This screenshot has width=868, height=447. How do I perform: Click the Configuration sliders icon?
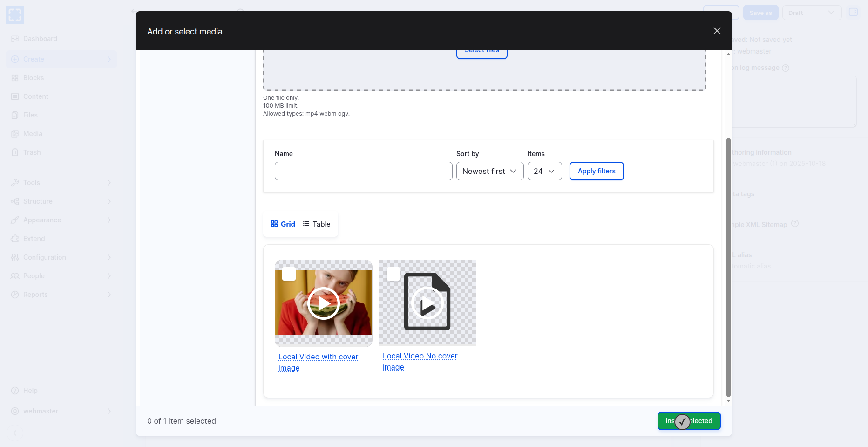[x=15, y=257]
